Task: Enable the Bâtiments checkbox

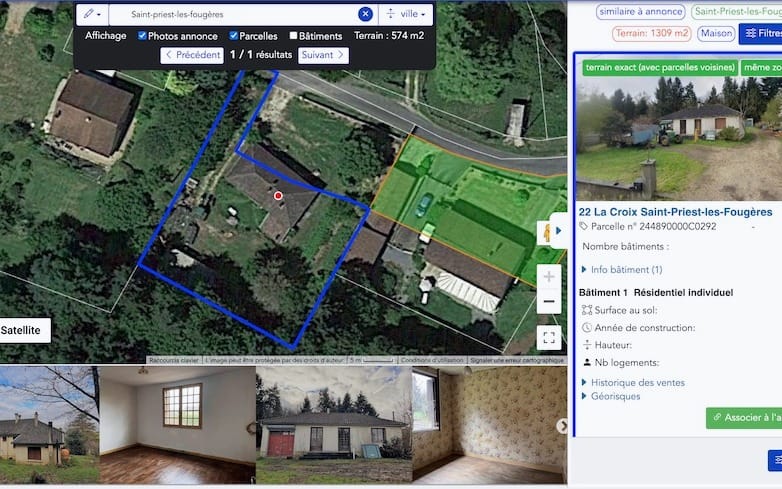Action: [293, 36]
